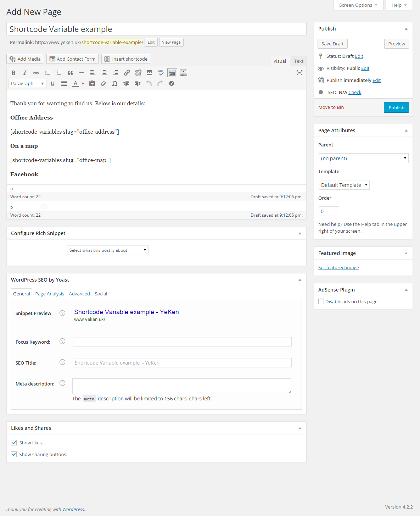Apply strikethrough formatting
The height and width of the screenshot is (516, 420).
pos(36,73)
